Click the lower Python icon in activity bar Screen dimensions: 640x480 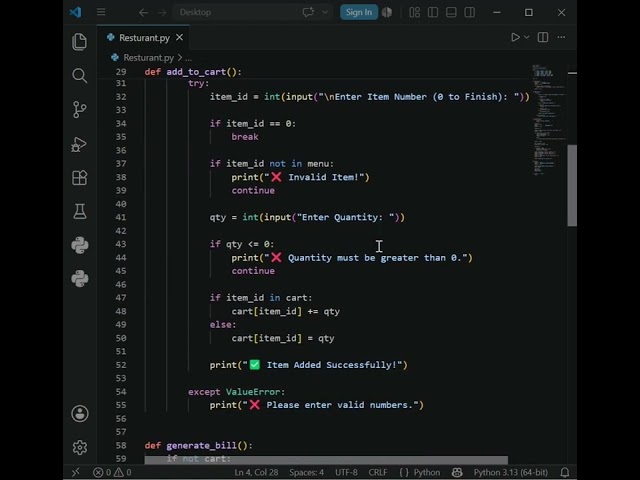pyautogui.click(x=80, y=279)
